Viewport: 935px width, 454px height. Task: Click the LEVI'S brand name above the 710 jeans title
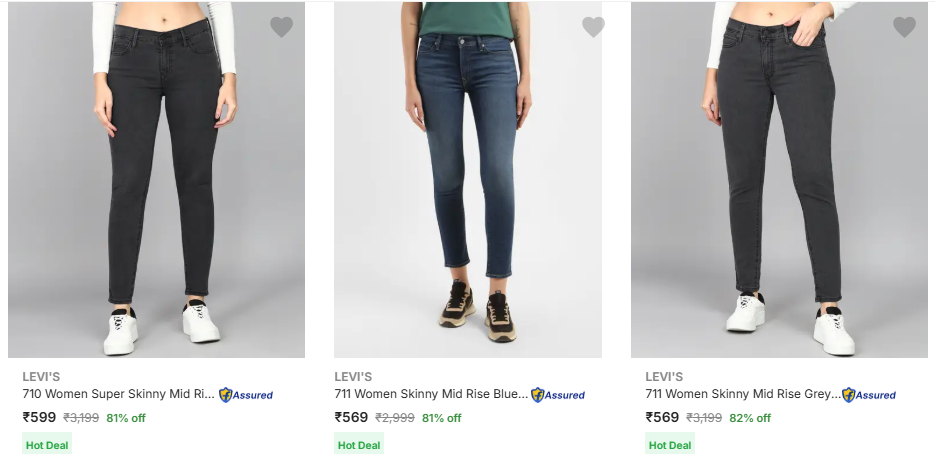point(42,377)
